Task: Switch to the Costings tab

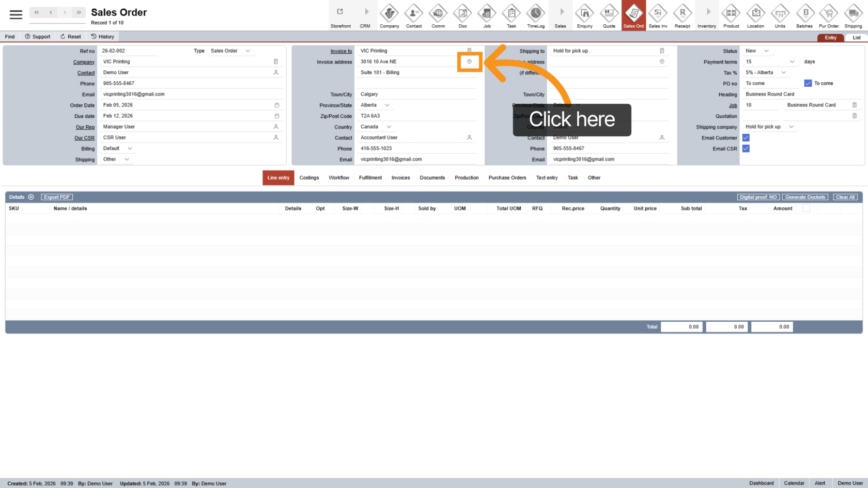Action: [309, 178]
